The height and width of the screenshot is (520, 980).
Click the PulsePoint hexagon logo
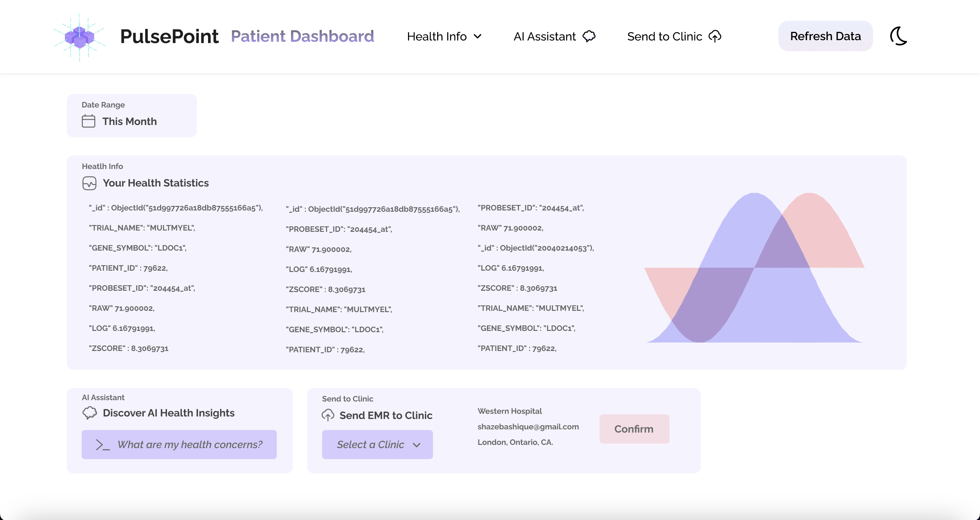pyautogui.click(x=79, y=37)
